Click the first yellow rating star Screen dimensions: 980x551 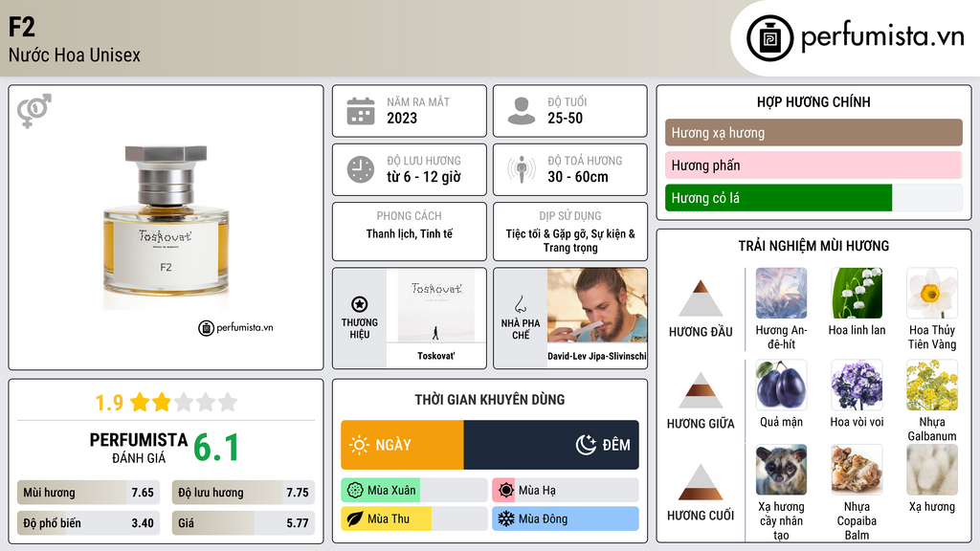tap(140, 402)
